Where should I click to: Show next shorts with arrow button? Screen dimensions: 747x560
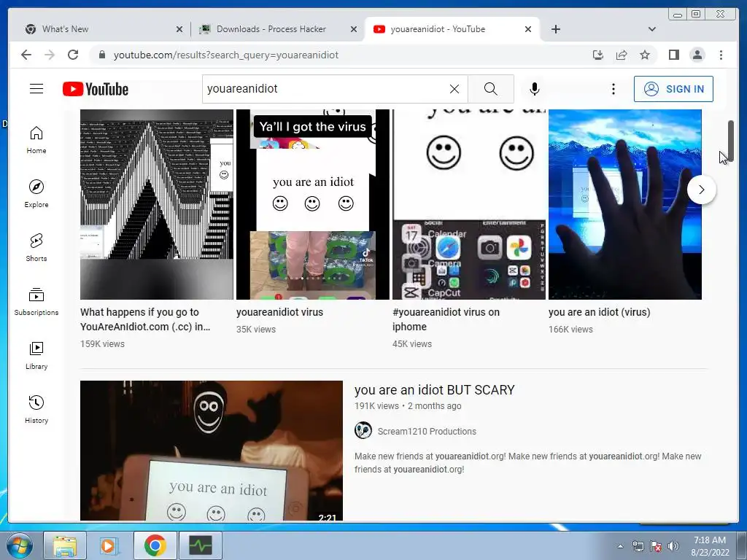[x=701, y=190]
